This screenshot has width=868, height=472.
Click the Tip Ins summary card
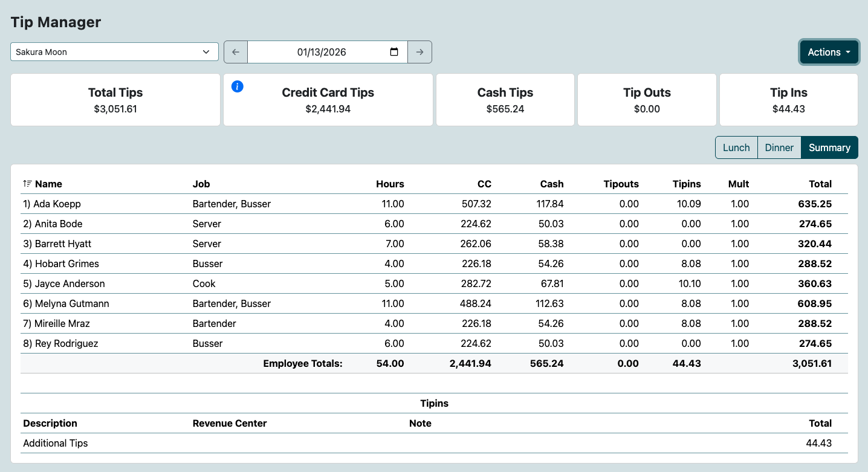click(788, 100)
